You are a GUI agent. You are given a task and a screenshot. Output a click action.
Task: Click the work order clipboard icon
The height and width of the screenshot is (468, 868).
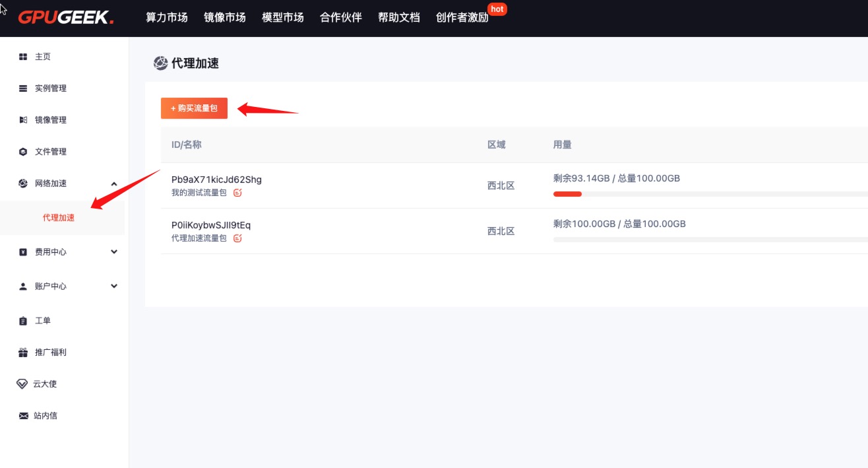[x=23, y=321]
